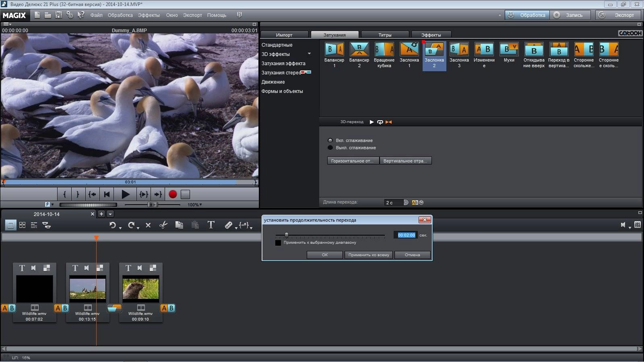Switch to the Импорт tab
Image resolution: width=644 pixels, height=362 pixels.
[284, 35]
